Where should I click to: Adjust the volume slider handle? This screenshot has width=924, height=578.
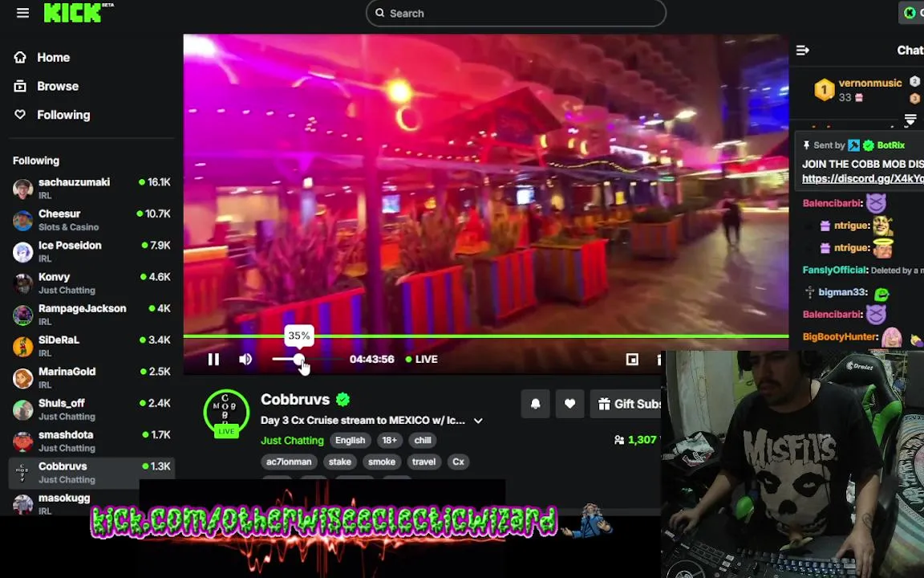pyautogui.click(x=298, y=359)
